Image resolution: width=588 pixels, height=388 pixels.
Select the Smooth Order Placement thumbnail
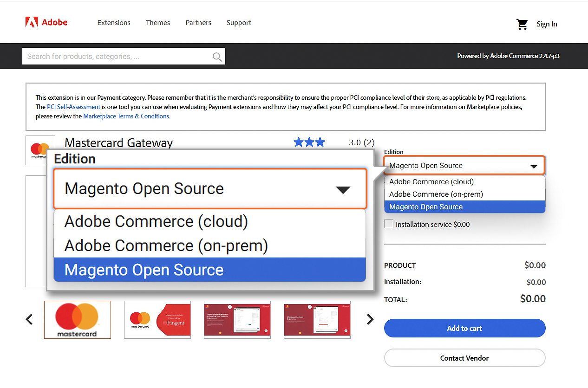[237, 320]
